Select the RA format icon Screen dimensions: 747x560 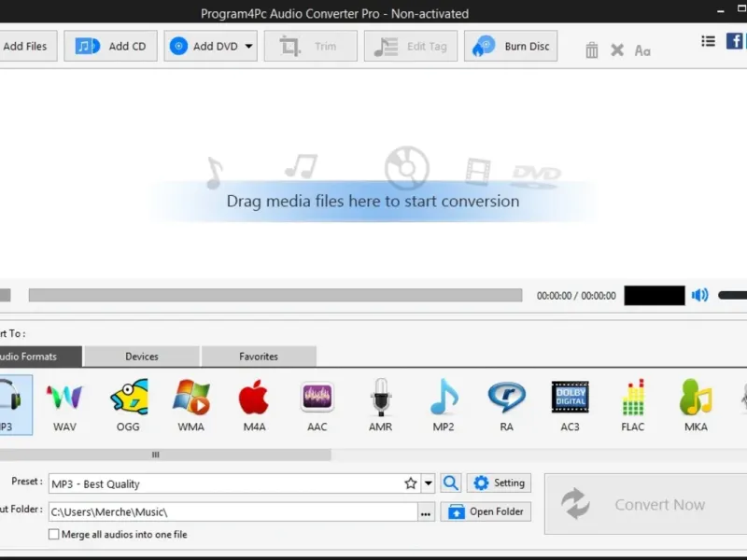506,405
